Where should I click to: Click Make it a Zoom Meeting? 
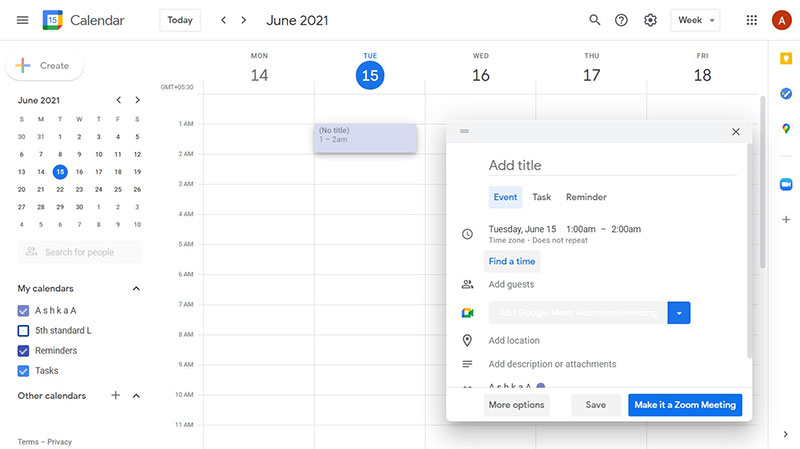[685, 405]
